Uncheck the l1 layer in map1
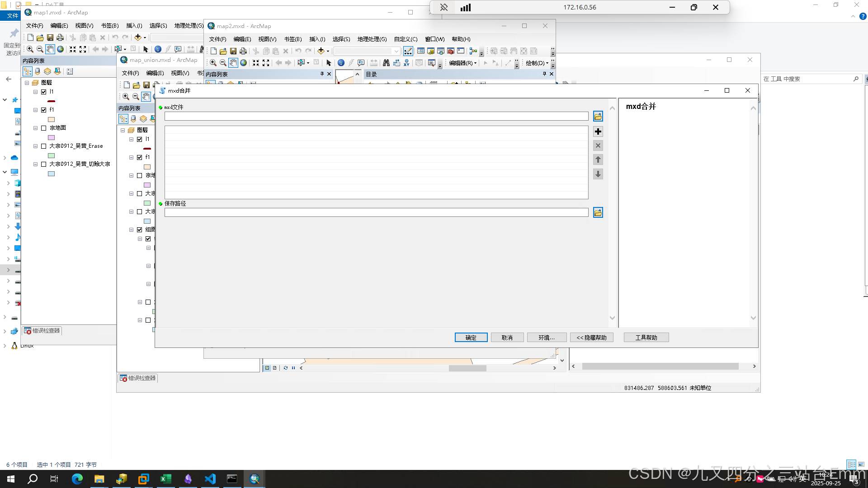Viewport: 868px width, 488px height. point(44,92)
